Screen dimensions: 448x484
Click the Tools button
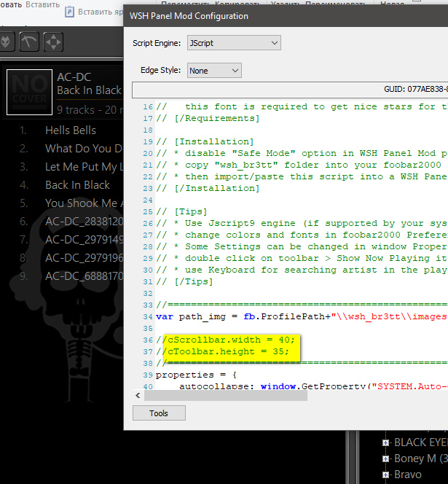[159, 413]
